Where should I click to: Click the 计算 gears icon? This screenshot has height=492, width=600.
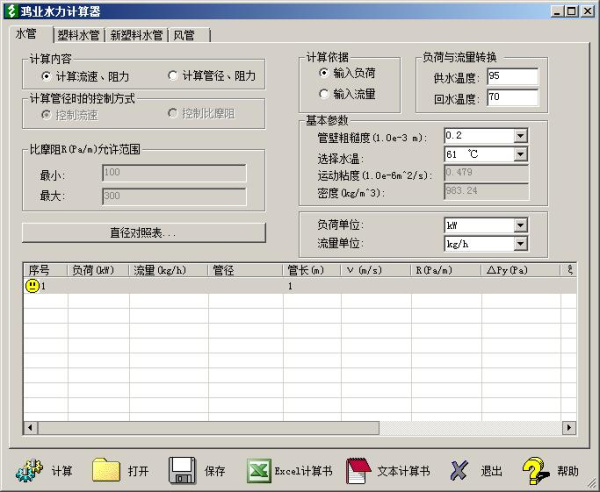coord(30,470)
